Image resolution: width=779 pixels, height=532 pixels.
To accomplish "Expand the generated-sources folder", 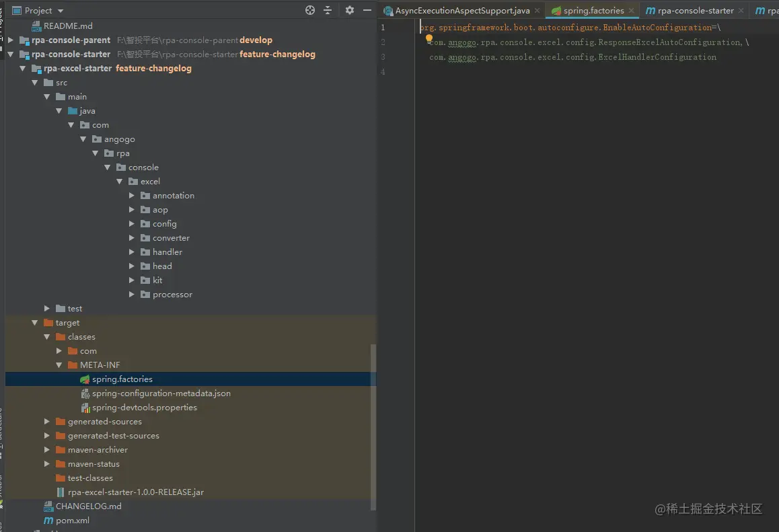I will point(46,422).
